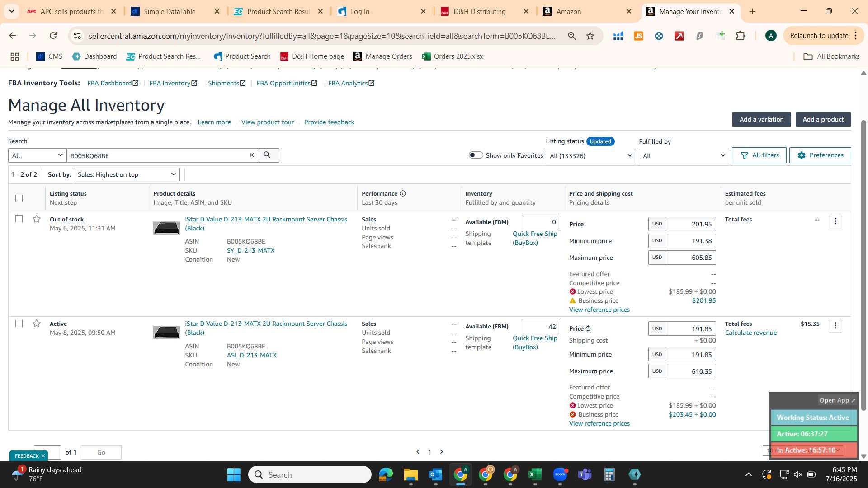The height and width of the screenshot is (488, 868).
Task: Open the FBA Dashboard link
Action: [113, 83]
